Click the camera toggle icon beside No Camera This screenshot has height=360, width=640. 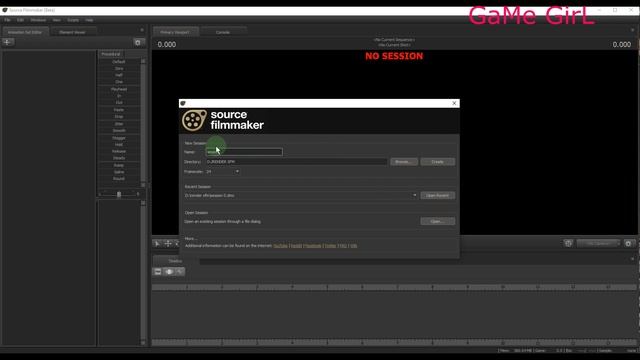click(568, 243)
